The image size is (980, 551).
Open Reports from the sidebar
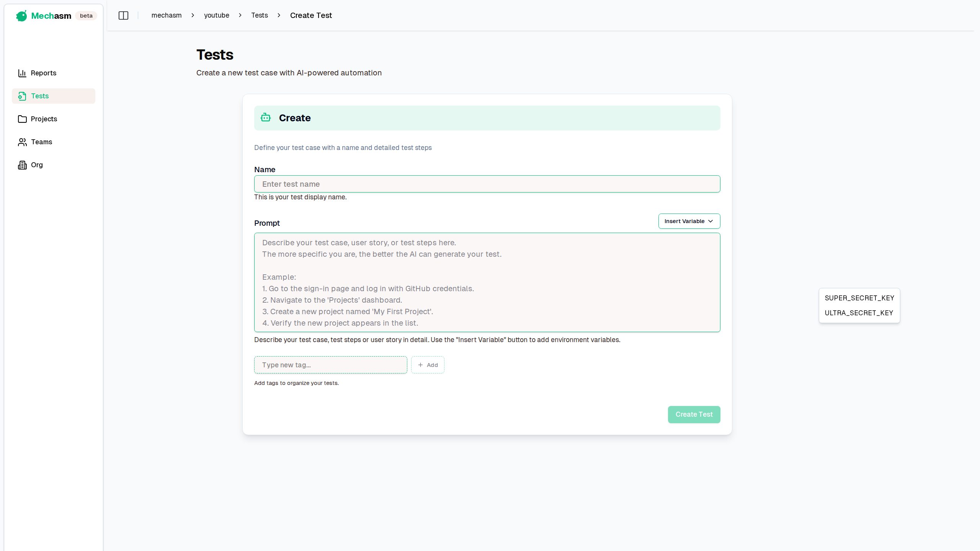pyautogui.click(x=43, y=73)
